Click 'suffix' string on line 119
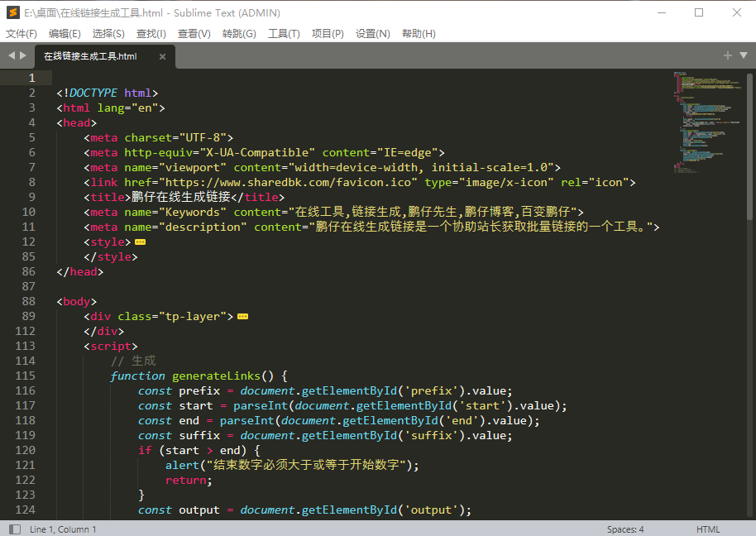Screen dimensions: 756x536 pyautogui.click(x=431, y=436)
